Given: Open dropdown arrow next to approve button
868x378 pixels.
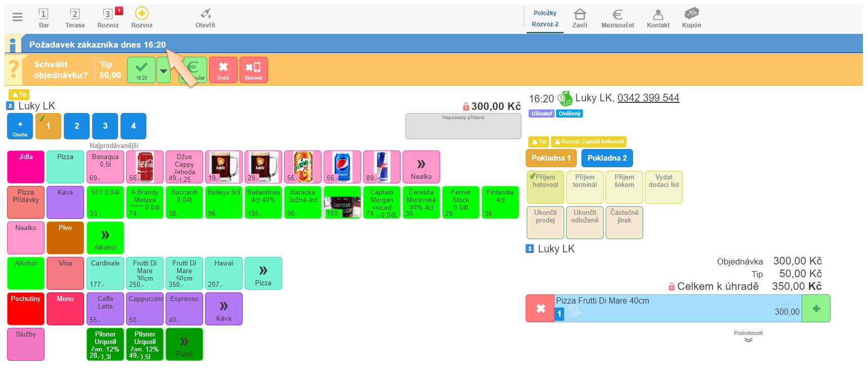Looking at the screenshot, I should tap(164, 71).
